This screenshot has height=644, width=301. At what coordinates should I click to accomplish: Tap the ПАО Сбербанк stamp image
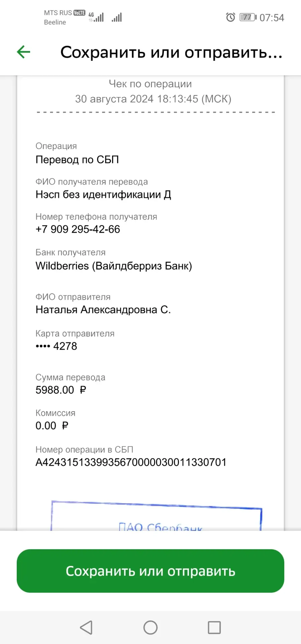pyautogui.click(x=156, y=516)
